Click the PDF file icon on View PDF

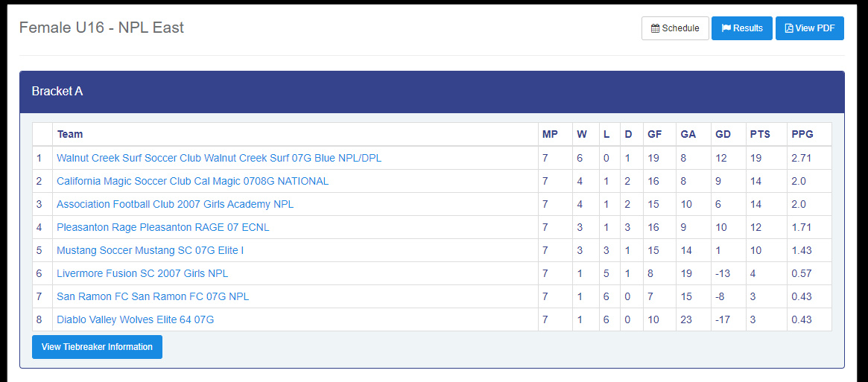(x=789, y=28)
